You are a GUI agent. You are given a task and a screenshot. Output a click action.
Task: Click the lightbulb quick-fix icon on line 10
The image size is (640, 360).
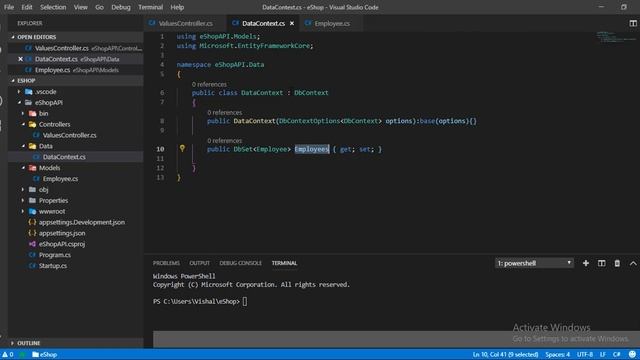tap(182, 149)
